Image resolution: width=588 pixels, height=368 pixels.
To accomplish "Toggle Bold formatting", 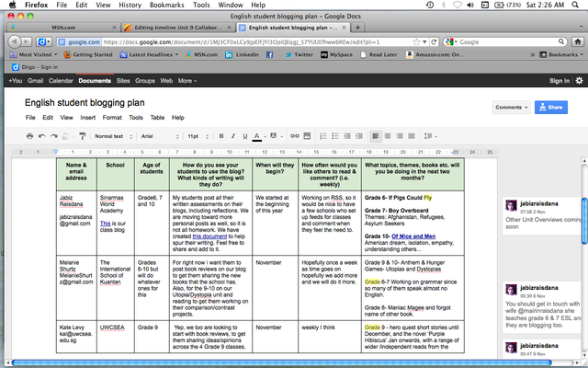I will click(x=221, y=136).
